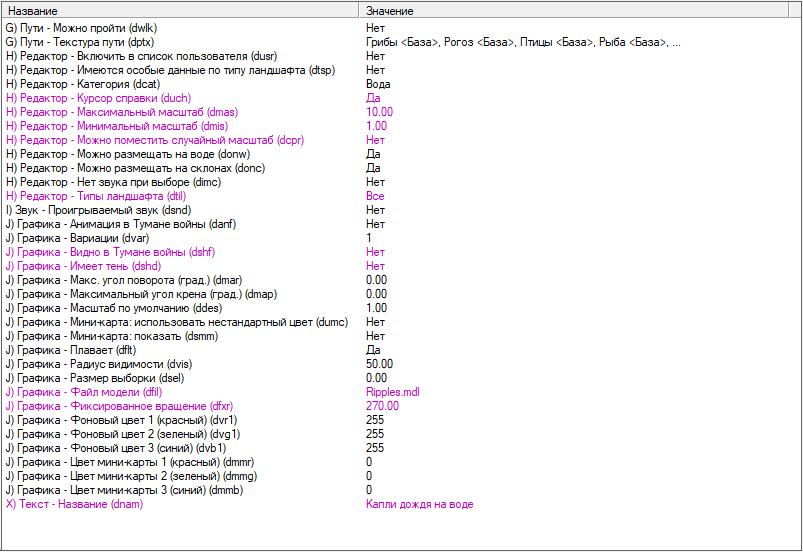Viewport: 803px width, 552px height.
Task: Sort by the Название column header
Action: (x=180, y=11)
